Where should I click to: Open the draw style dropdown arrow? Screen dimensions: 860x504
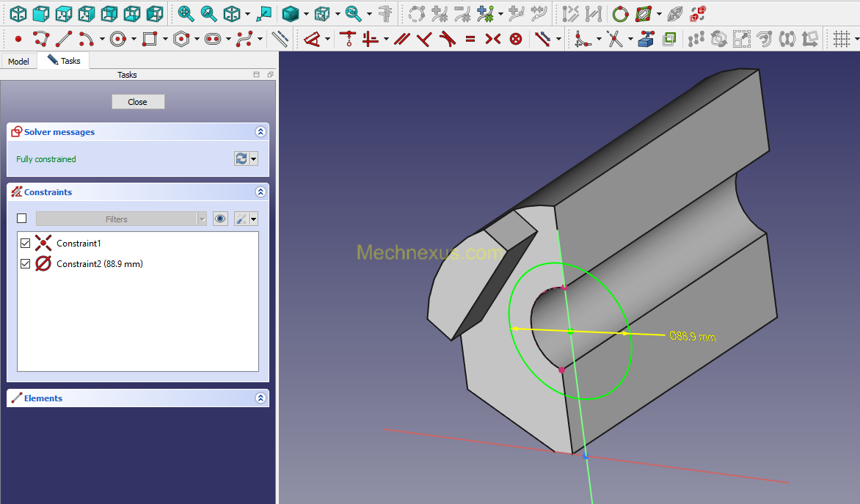306,14
